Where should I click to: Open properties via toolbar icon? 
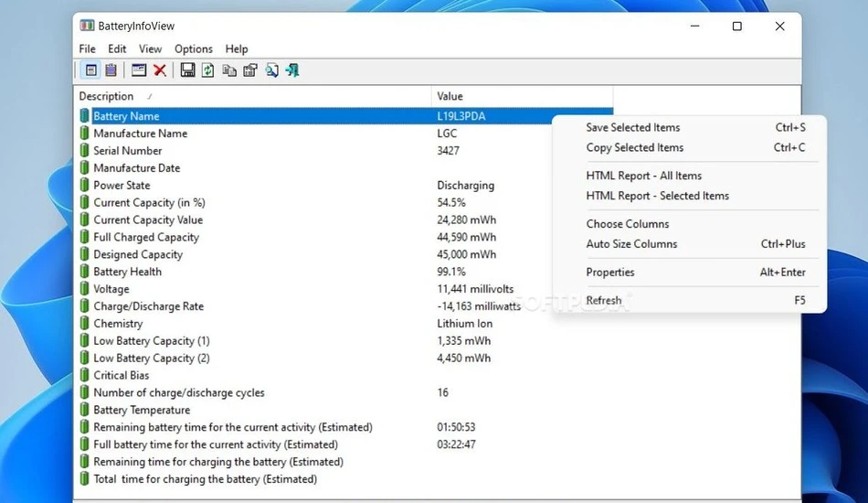click(x=250, y=70)
